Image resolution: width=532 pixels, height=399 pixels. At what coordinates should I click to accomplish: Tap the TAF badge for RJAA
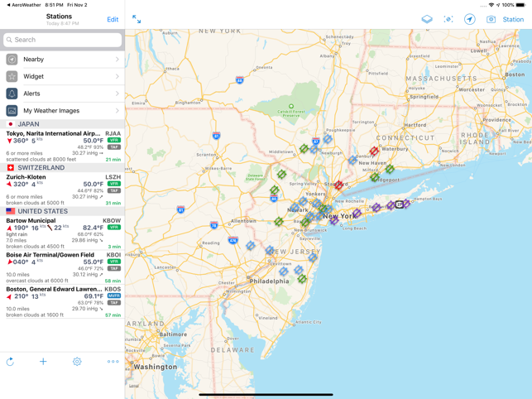pos(114,147)
